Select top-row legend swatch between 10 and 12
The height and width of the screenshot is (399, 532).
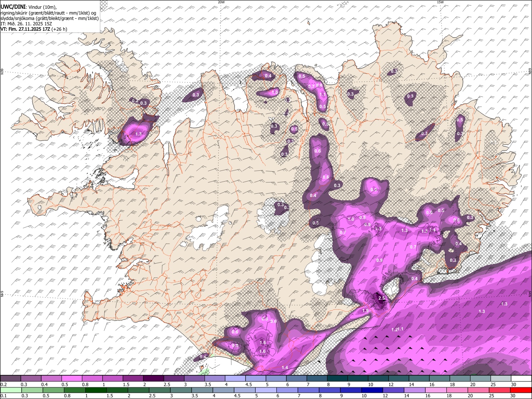pos(378,378)
